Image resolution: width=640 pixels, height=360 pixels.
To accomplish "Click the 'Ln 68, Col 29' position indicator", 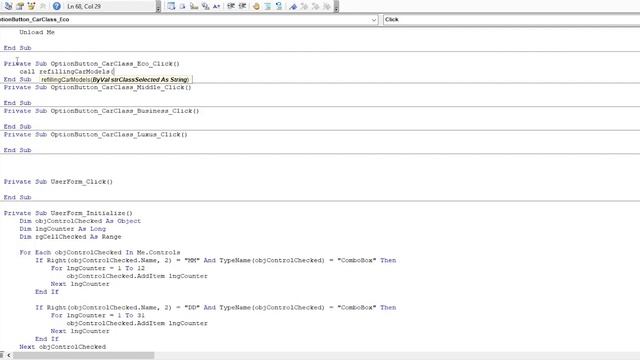I will [85, 6].
